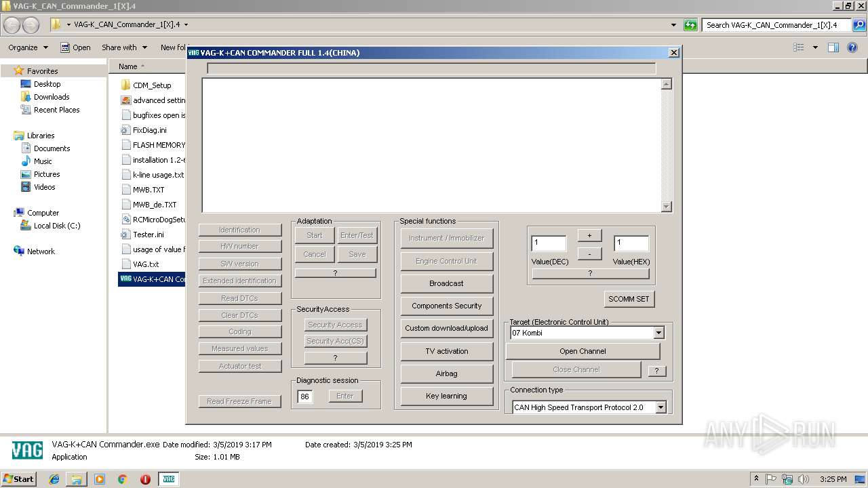Open Recent Places in the sidebar

point(56,110)
